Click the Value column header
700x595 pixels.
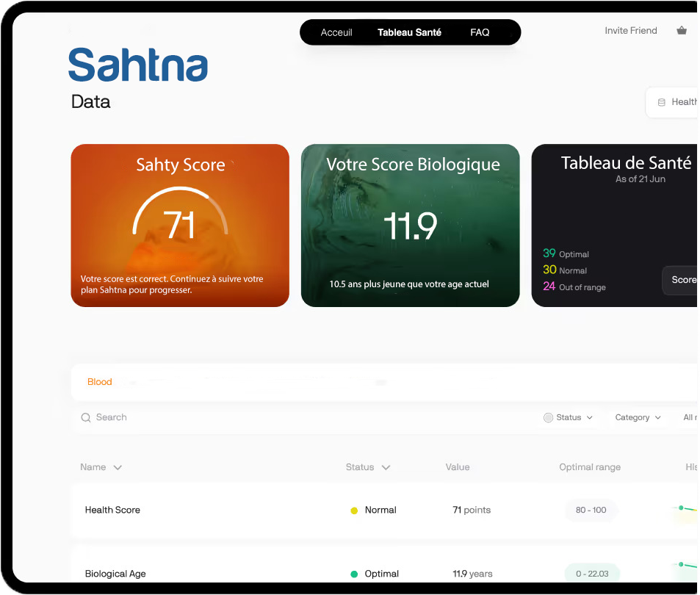458,467
